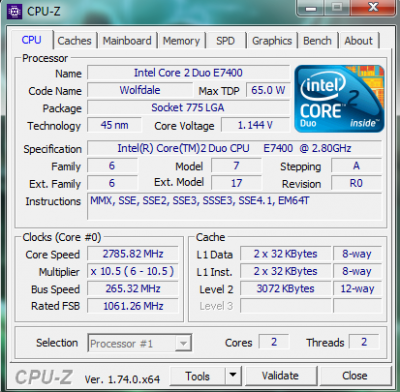Click the core speed value '2785.82 MHz'
400x392 pixels.
(133, 254)
